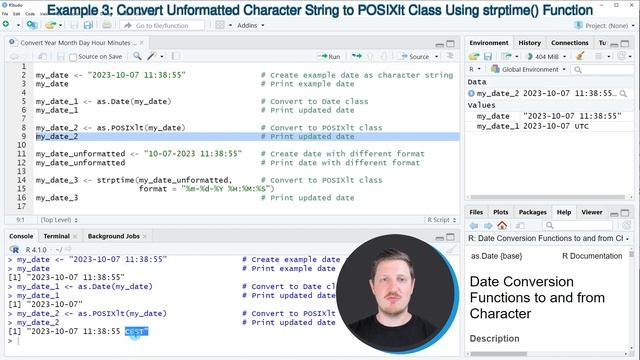The image size is (640, 360).
Task: Click Go to file/function field
Action: [x=162, y=25]
